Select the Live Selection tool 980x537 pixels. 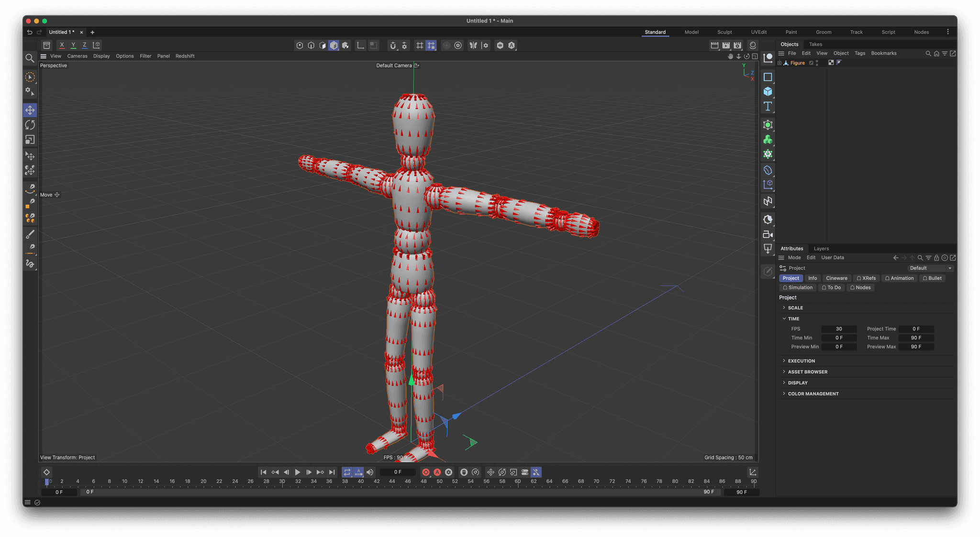pos(30,77)
